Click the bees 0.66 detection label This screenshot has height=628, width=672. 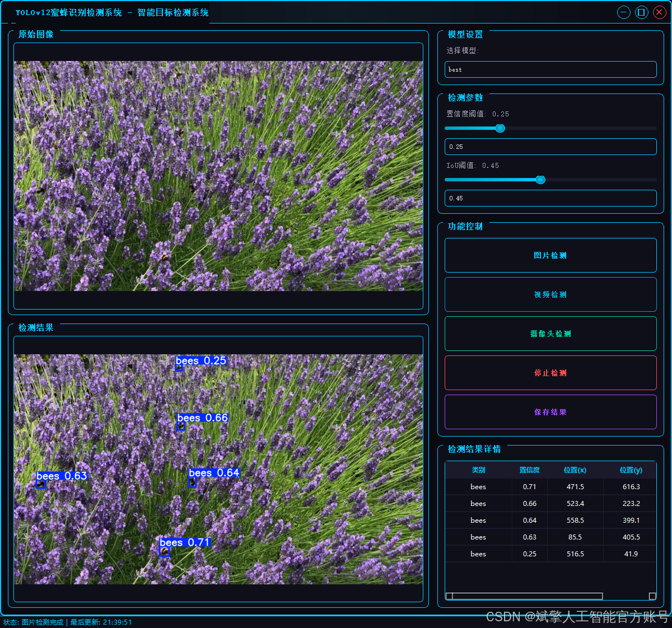pyautogui.click(x=203, y=418)
